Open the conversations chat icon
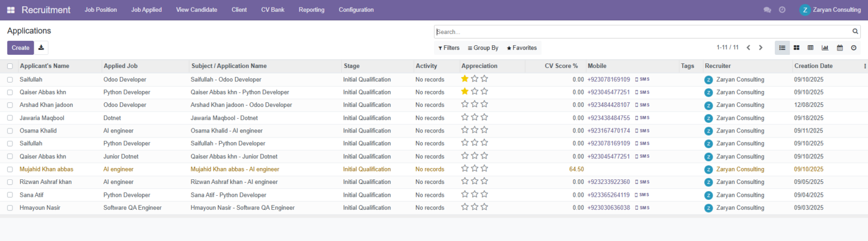Image resolution: width=868 pixels, height=241 pixels. point(767,10)
